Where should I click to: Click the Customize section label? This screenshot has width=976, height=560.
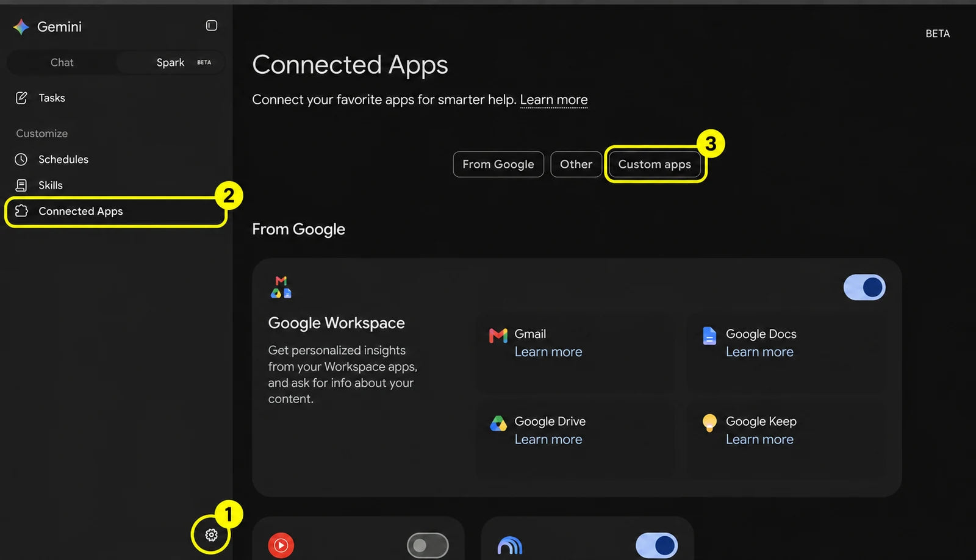pos(41,133)
